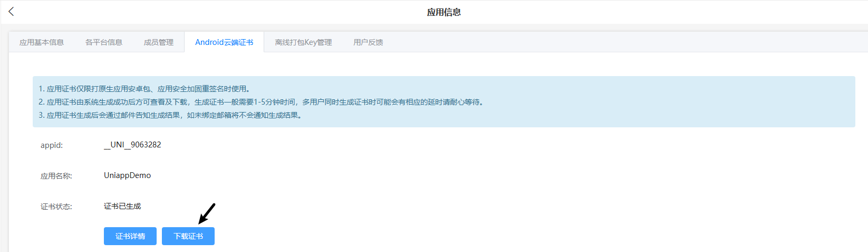Switch to the 各平台信息 tab
Screen dimensions: 868x252
pyautogui.click(x=104, y=42)
